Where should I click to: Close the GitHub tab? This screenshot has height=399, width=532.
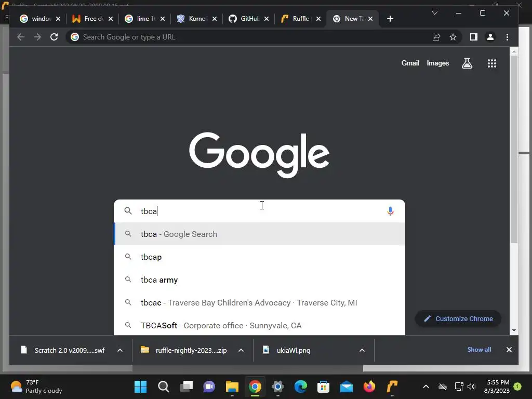pyautogui.click(x=267, y=19)
